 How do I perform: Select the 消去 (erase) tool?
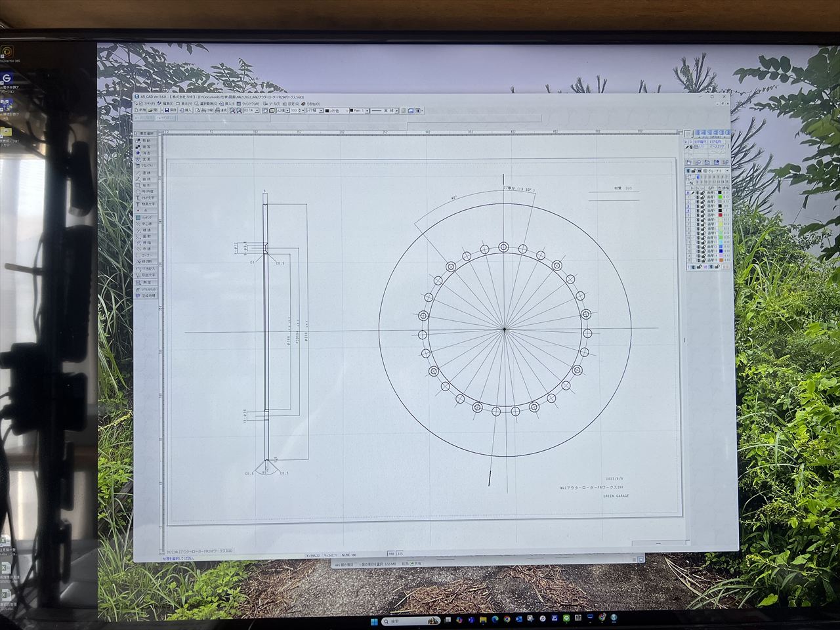[x=145, y=154]
